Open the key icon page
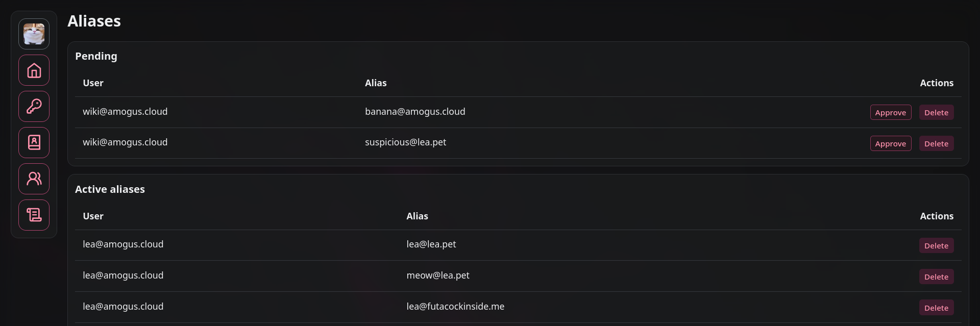The width and height of the screenshot is (980, 326). (34, 107)
